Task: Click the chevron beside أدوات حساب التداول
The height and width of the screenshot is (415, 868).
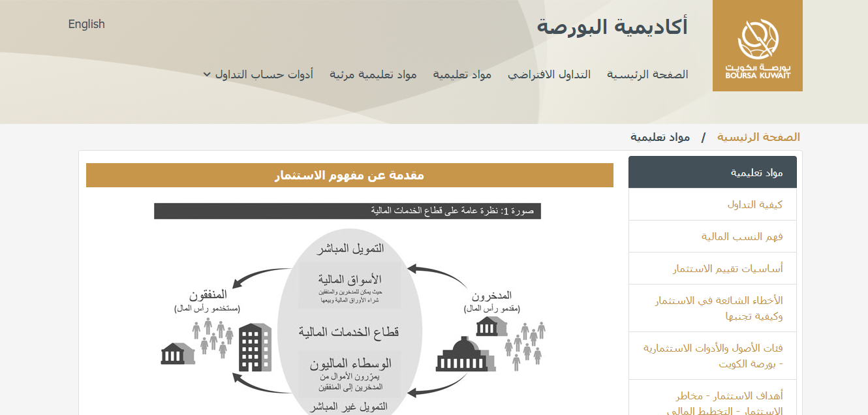Action: click(207, 74)
